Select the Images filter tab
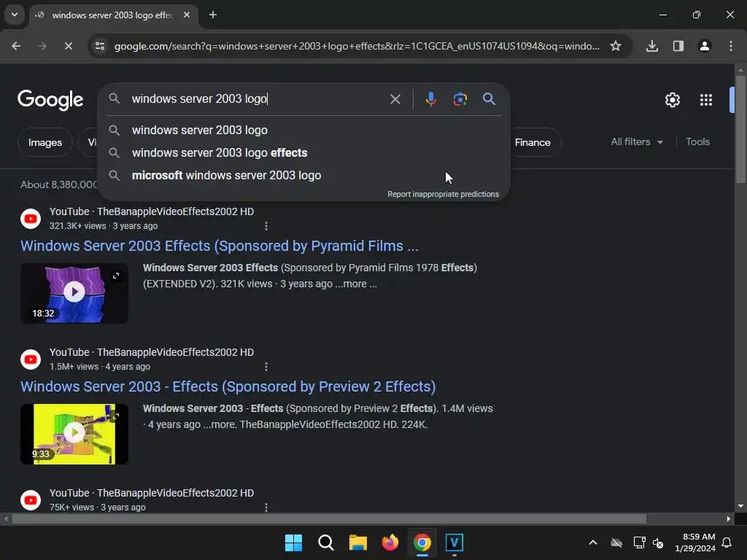 44,142
